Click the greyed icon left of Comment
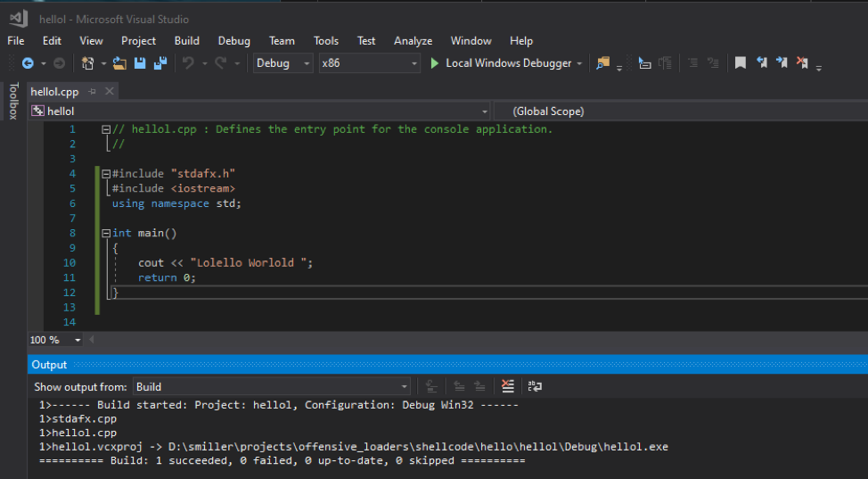Viewport: 868px width, 479px height. (x=665, y=63)
